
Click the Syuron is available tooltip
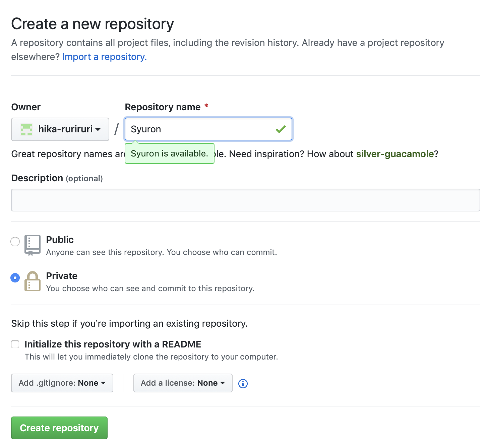pyautogui.click(x=169, y=153)
